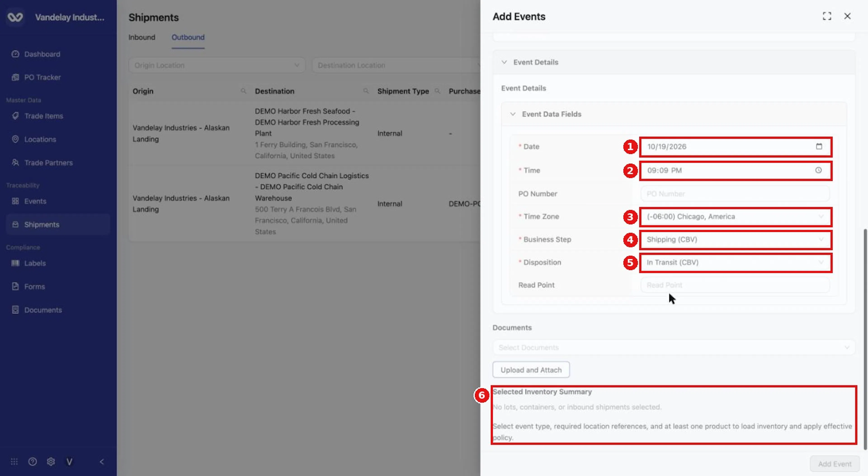
Task: Open Locations in the sidebar
Action: coord(40,139)
